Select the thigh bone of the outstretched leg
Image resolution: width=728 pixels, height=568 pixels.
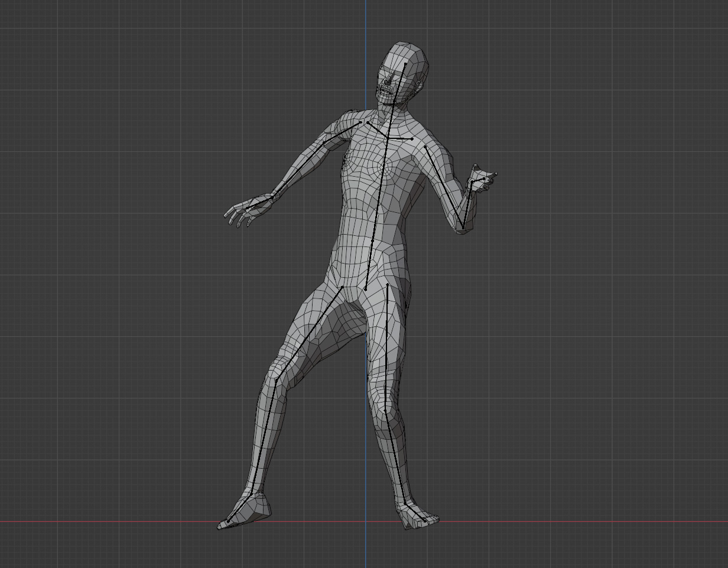pos(308,334)
